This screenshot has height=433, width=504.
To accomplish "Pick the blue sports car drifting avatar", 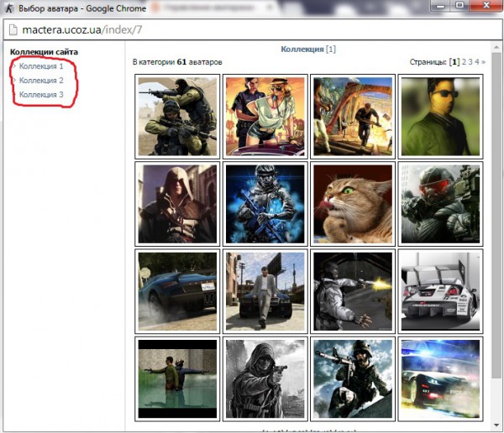I will tap(177, 291).
